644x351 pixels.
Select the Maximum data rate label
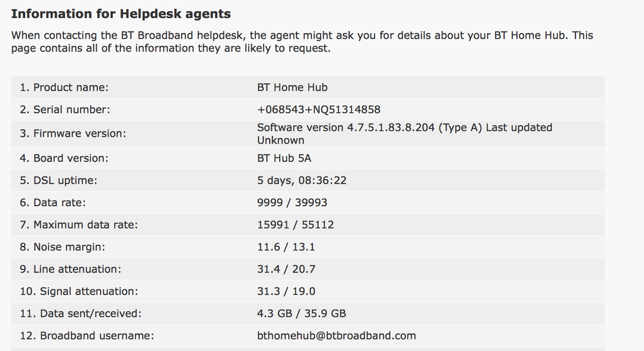(79, 225)
